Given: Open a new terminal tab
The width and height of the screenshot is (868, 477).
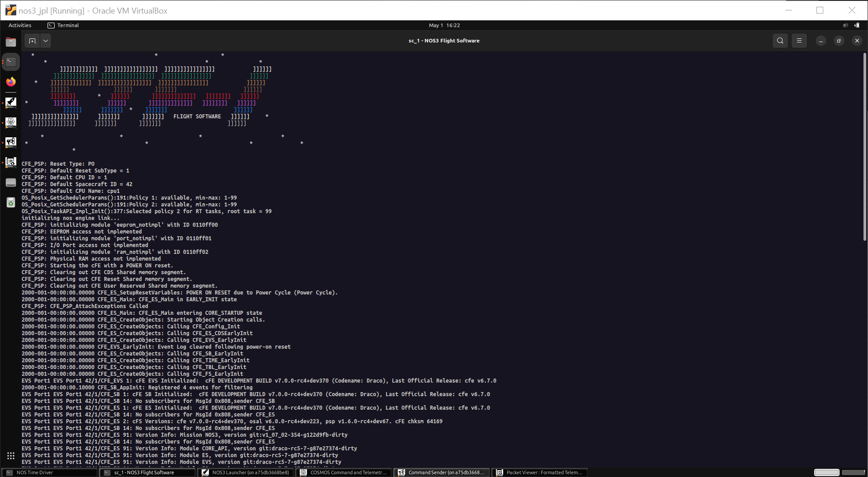Looking at the screenshot, I should 32,41.
